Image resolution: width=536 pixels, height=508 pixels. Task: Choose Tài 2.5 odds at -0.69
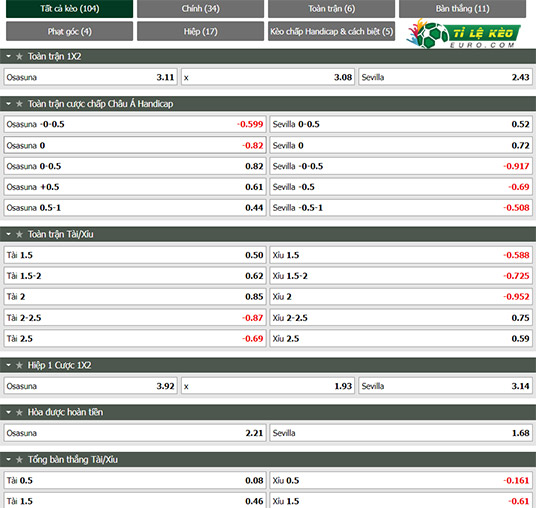[x=135, y=338]
